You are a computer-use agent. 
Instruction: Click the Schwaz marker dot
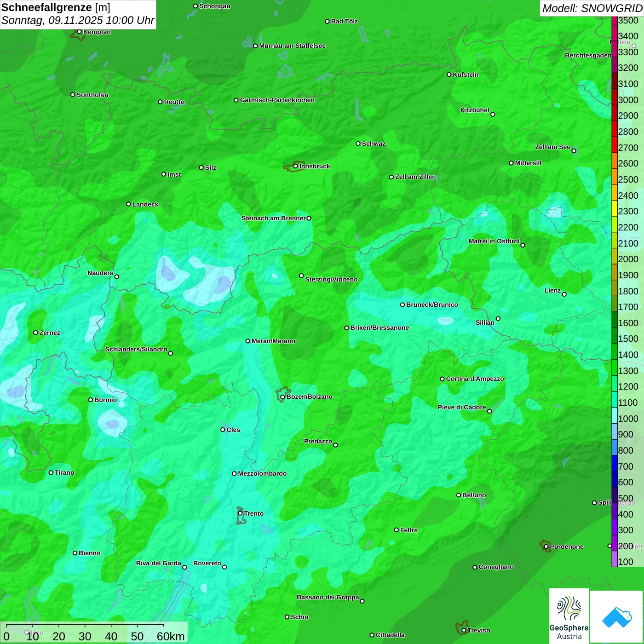[x=358, y=144]
